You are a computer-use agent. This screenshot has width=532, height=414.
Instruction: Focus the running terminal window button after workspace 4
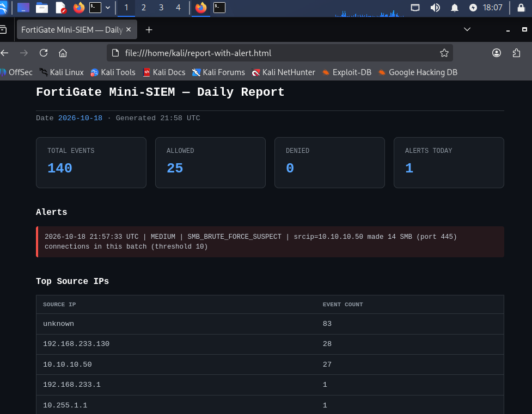[219, 8]
